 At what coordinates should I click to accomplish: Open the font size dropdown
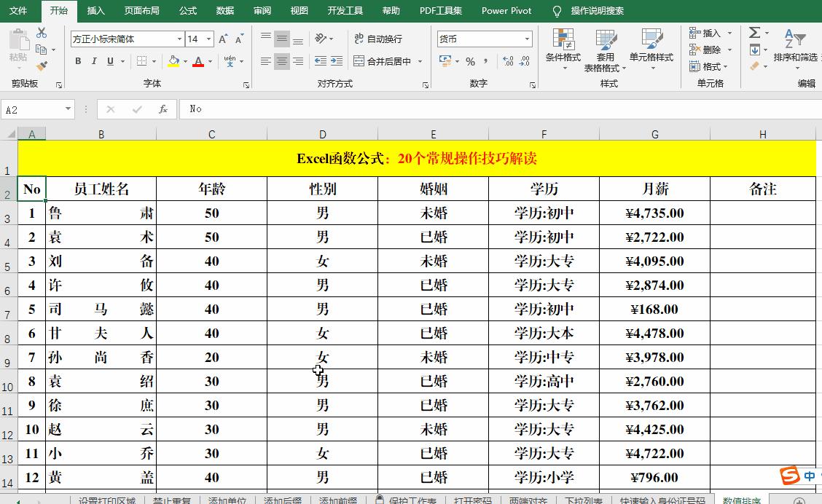[210, 38]
